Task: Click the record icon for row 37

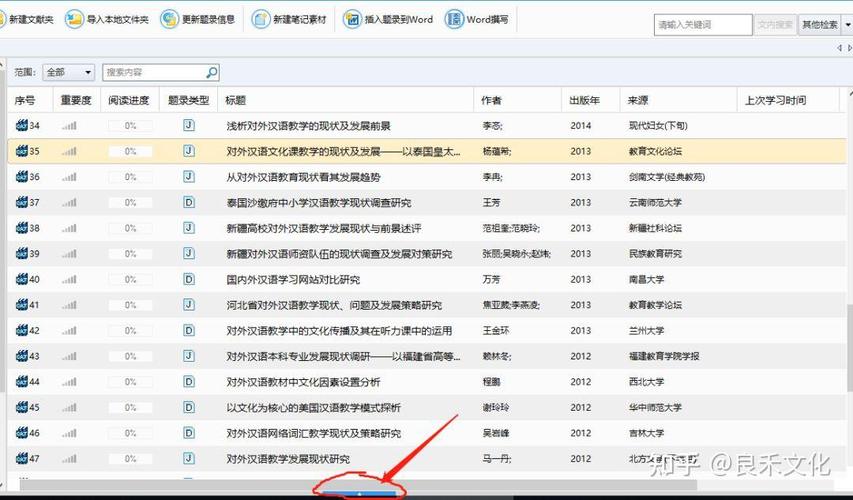Action: [x=21, y=202]
